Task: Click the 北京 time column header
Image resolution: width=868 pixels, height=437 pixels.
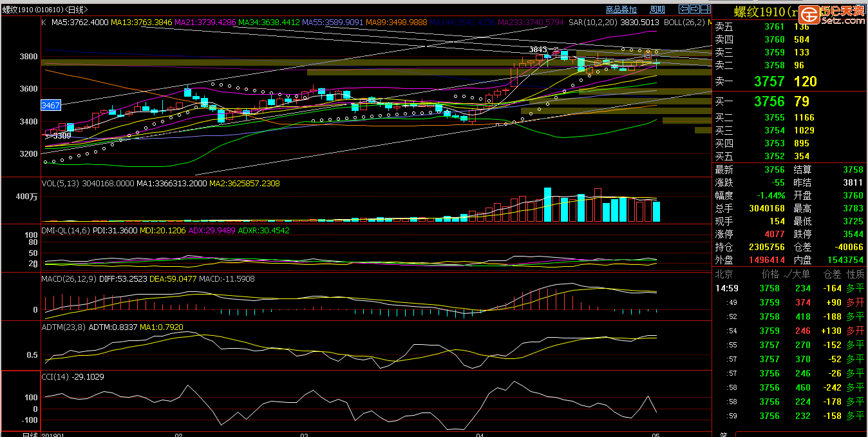Action: click(724, 274)
